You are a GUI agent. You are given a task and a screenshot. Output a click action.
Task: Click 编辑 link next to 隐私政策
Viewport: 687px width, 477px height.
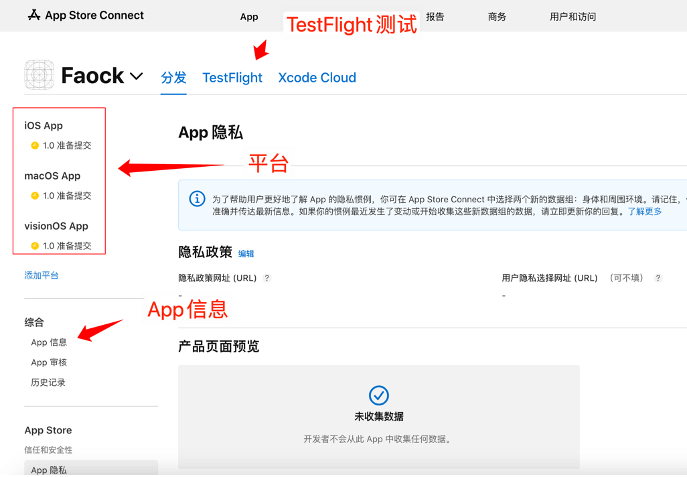coord(246,253)
